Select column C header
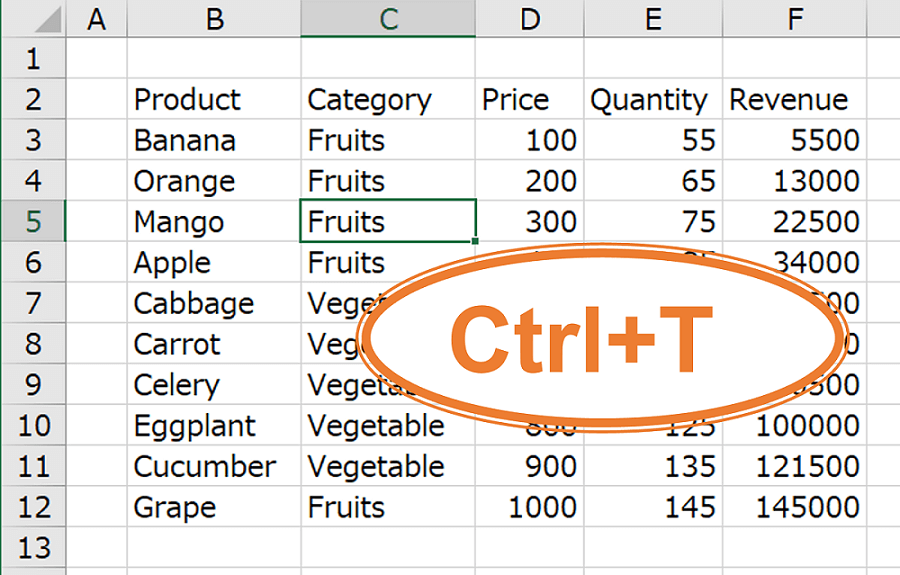 tap(388, 19)
